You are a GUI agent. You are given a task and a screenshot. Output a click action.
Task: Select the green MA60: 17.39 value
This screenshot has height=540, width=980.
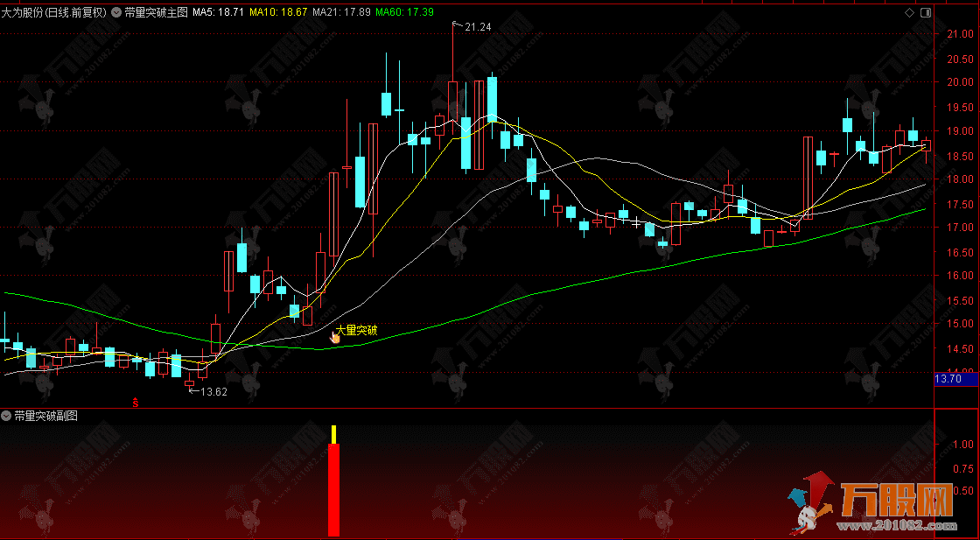[x=404, y=12]
